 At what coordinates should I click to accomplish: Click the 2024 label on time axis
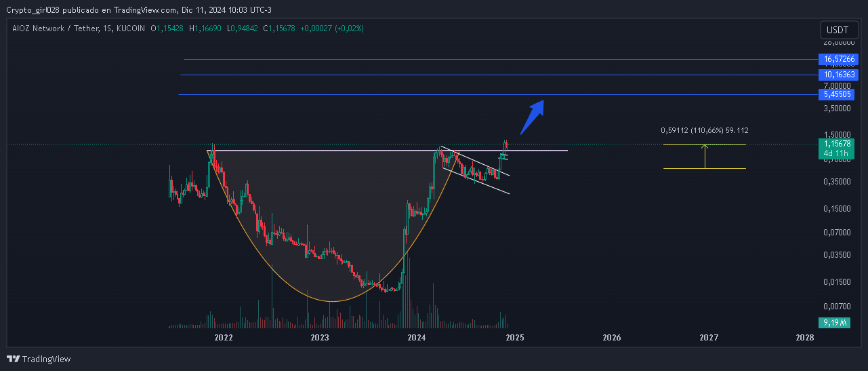click(417, 337)
